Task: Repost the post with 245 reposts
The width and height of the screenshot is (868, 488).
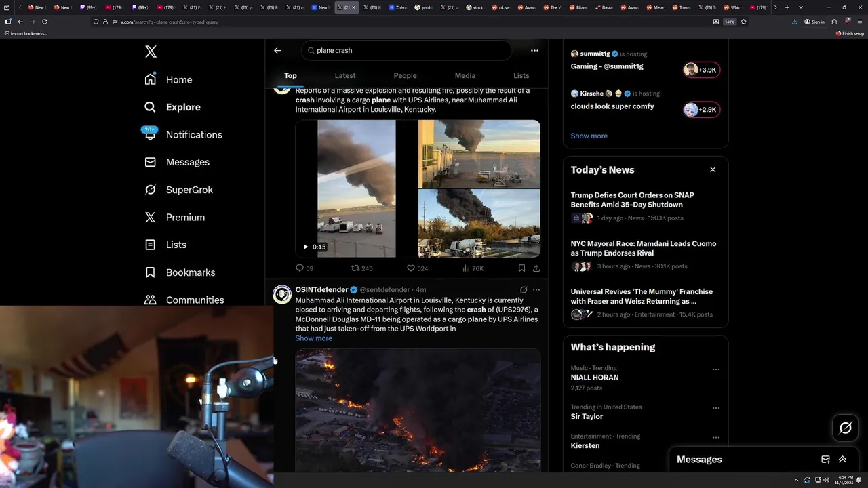Action: pyautogui.click(x=361, y=268)
